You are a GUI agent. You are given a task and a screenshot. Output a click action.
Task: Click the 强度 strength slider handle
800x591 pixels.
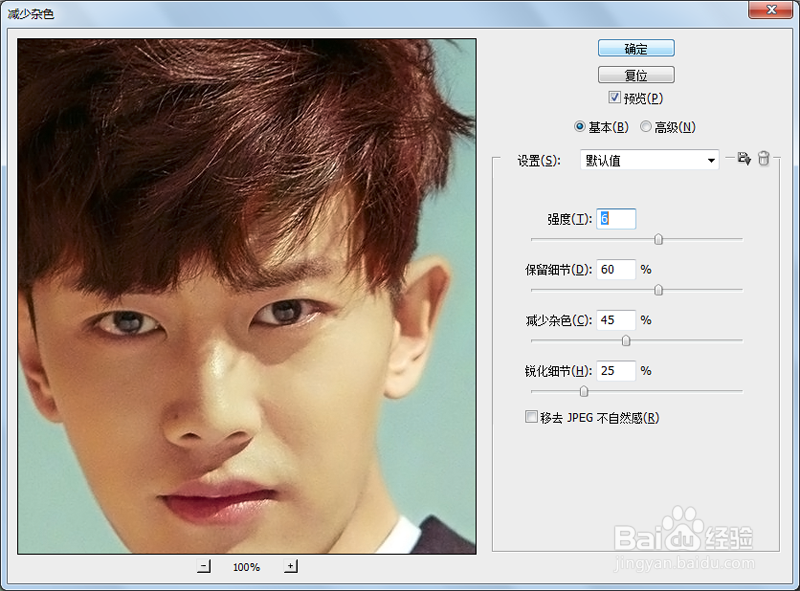pos(659,239)
